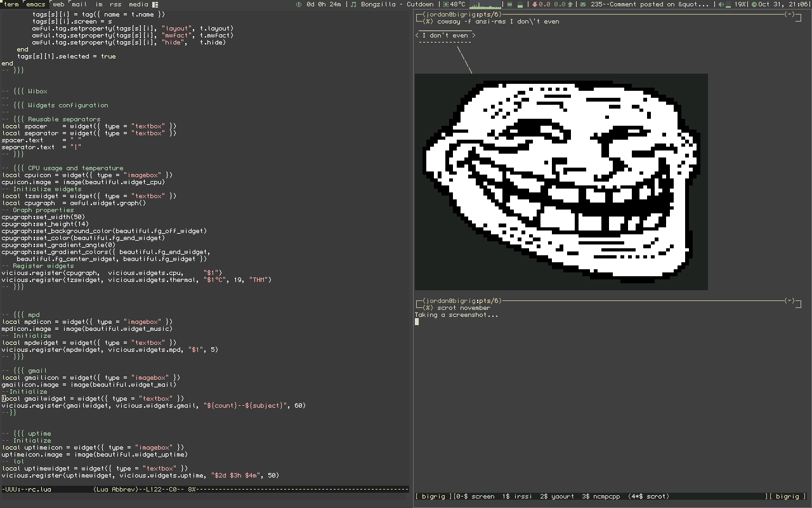The width and height of the screenshot is (812, 508).
Task: Click the 235--Comment posted mail subject
Action: [x=650, y=4]
